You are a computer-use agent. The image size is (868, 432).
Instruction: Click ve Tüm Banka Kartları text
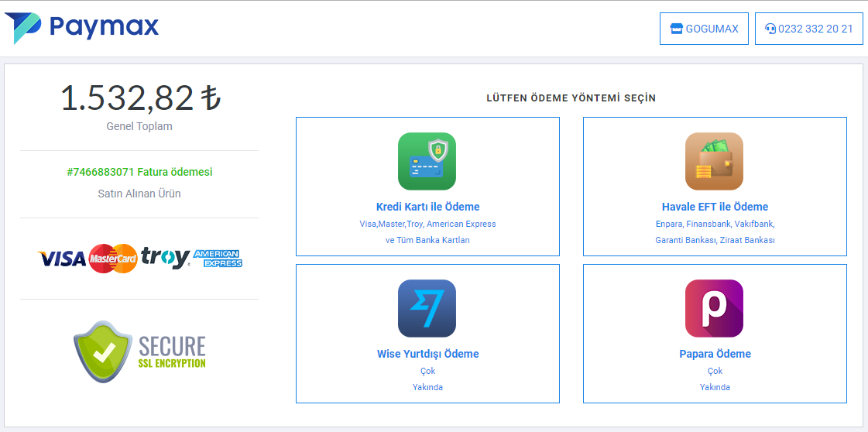tap(427, 241)
